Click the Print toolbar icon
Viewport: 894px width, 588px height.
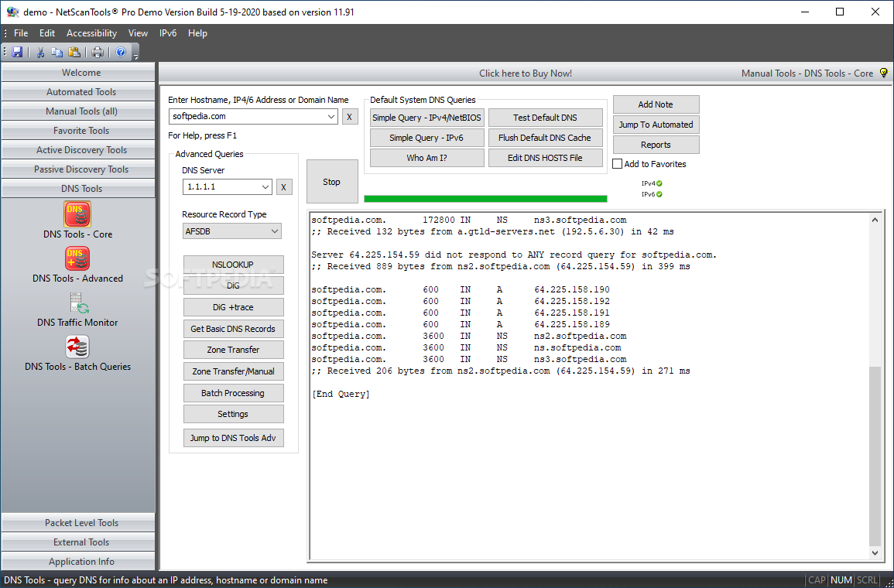98,53
